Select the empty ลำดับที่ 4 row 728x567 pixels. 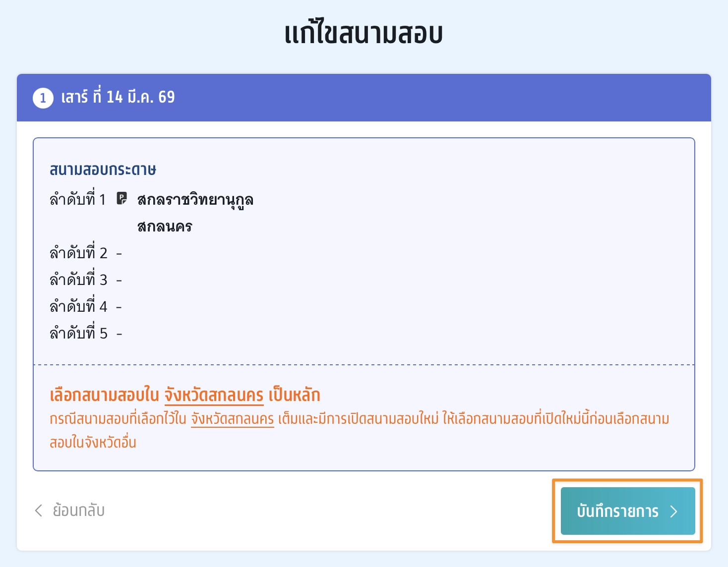(x=85, y=307)
